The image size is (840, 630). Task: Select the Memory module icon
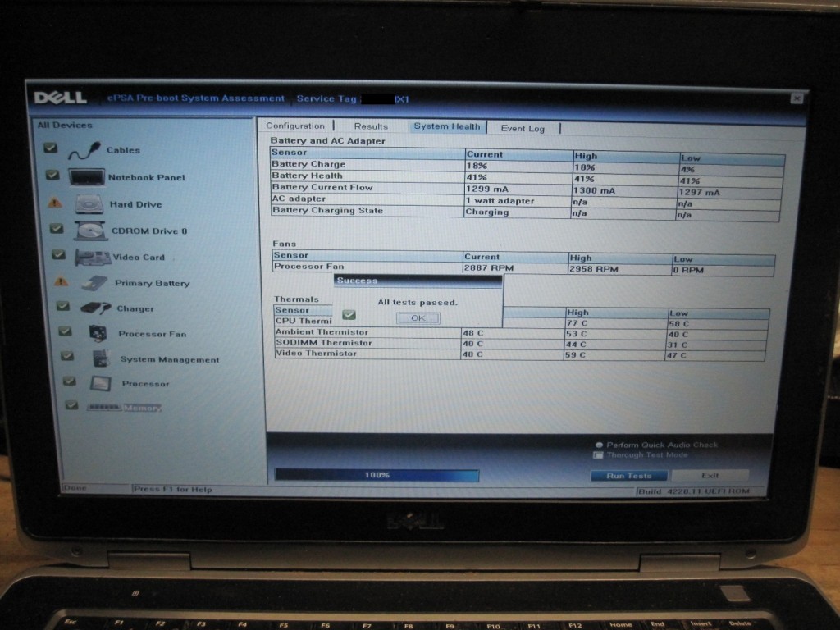103,407
